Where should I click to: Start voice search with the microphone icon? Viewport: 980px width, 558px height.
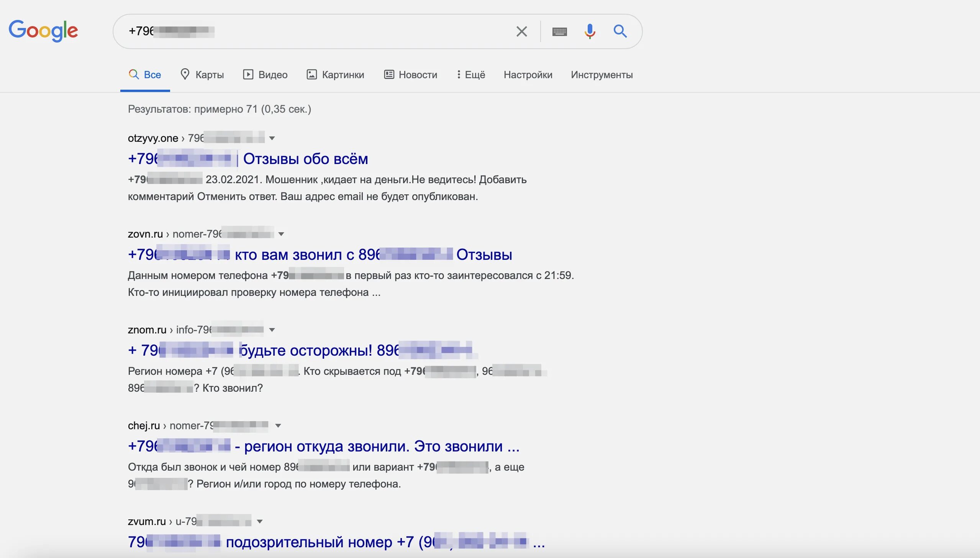coord(590,31)
